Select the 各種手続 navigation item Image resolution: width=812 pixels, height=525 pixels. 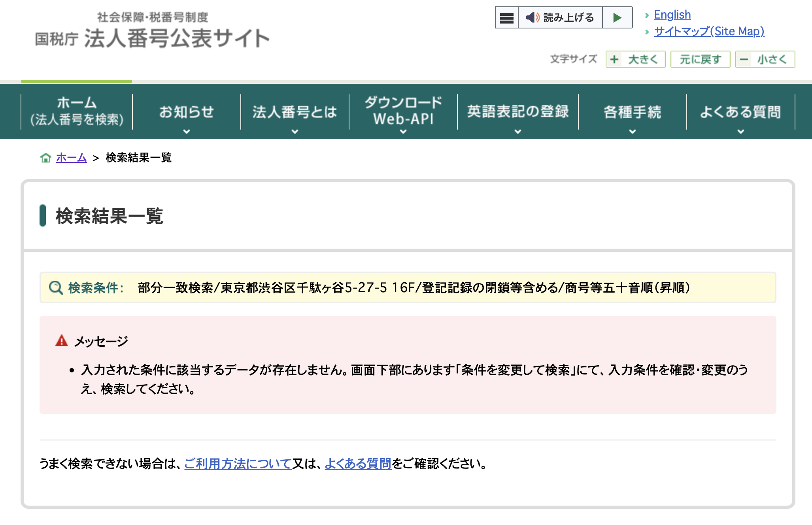633,112
